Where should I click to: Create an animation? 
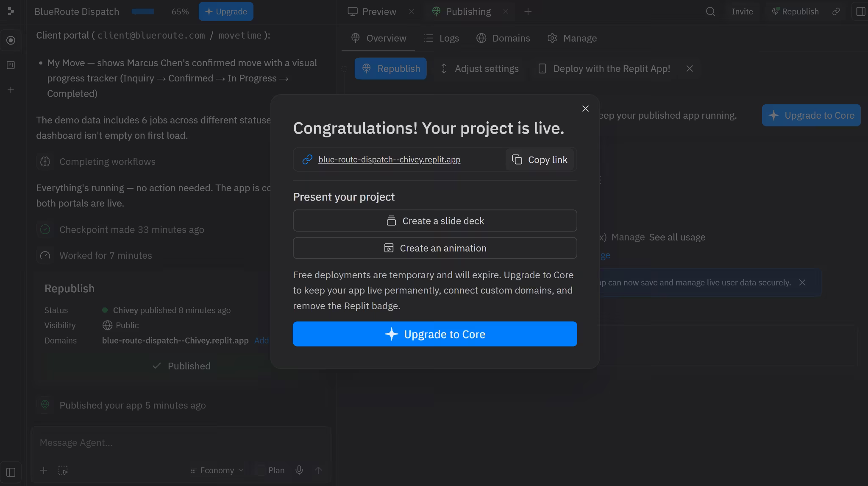(x=435, y=248)
